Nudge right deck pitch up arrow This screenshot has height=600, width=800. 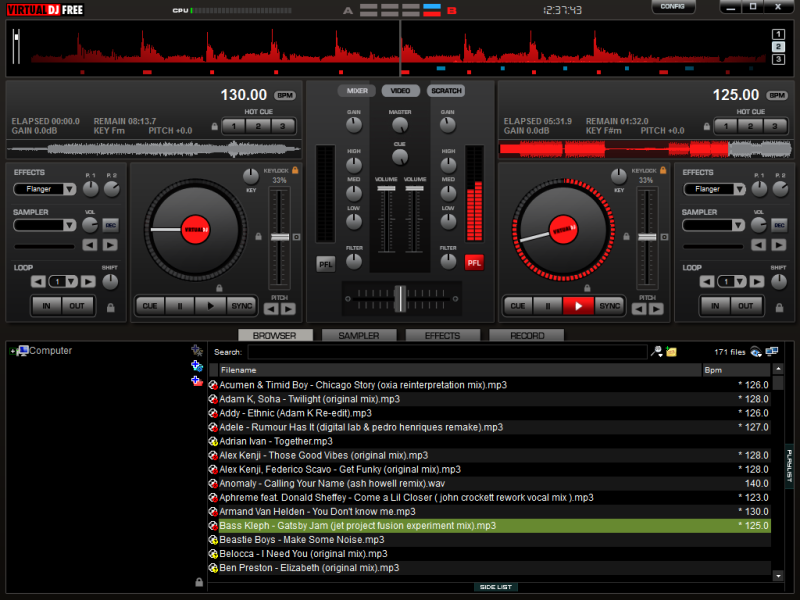click(656, 309)
